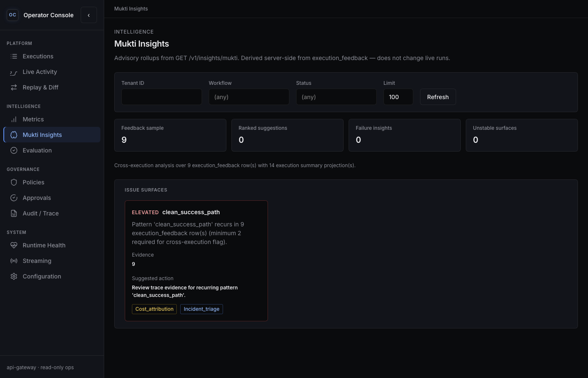The image size is (588, 378).
Task: Focus the Tenant ID input field
Action: pos(162,97)
